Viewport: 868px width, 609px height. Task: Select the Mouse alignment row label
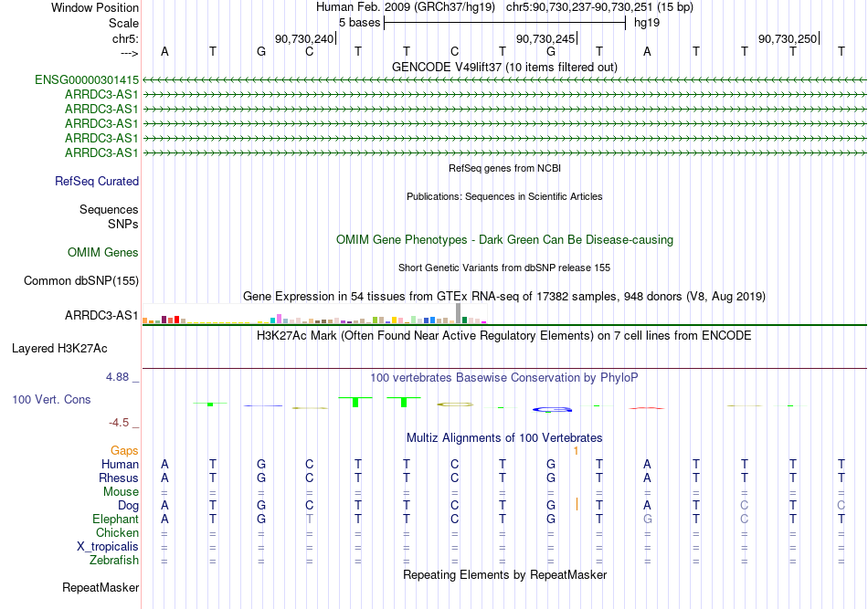[x=122, y=492]
